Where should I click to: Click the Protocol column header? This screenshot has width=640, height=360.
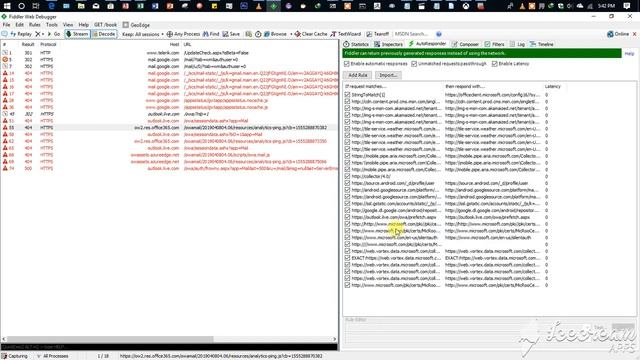tap(48, 44)
